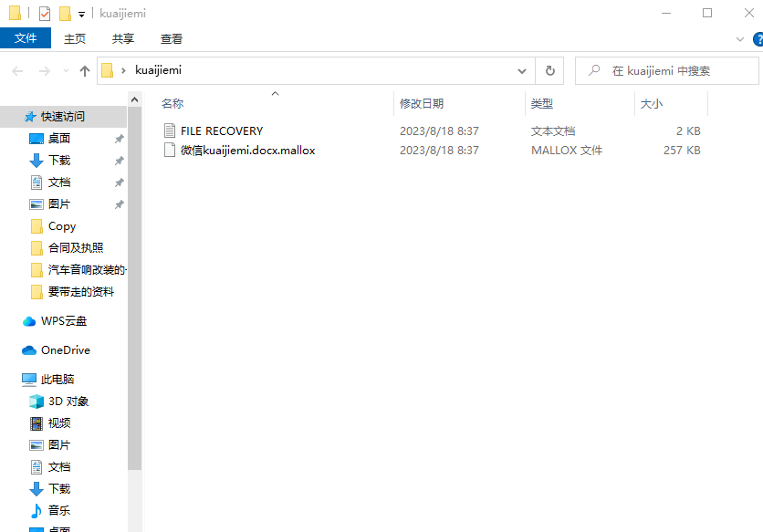Image resolution: width=763 pixels, height=532 pixels.
Task: Click the help question mark icon
Action: [758, 39]
